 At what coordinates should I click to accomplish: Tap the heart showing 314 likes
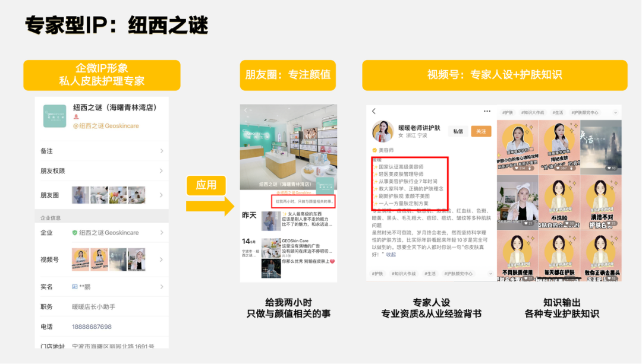click(517, 168)
